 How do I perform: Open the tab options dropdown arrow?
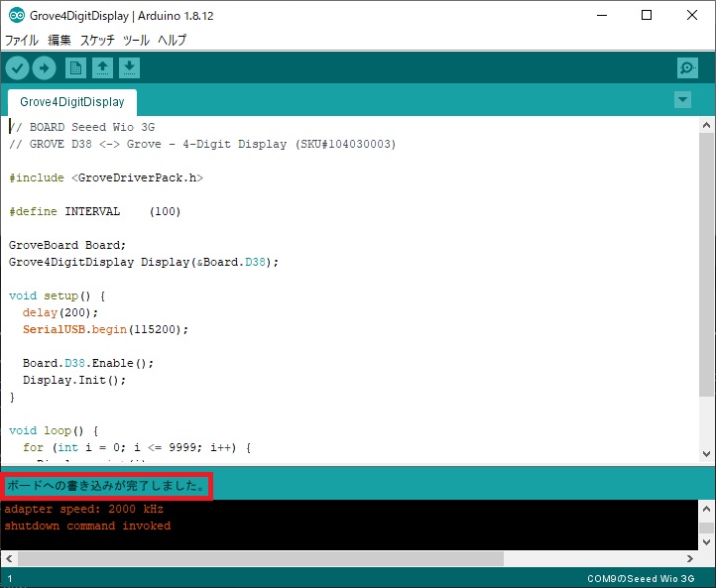tap(682, 99)
